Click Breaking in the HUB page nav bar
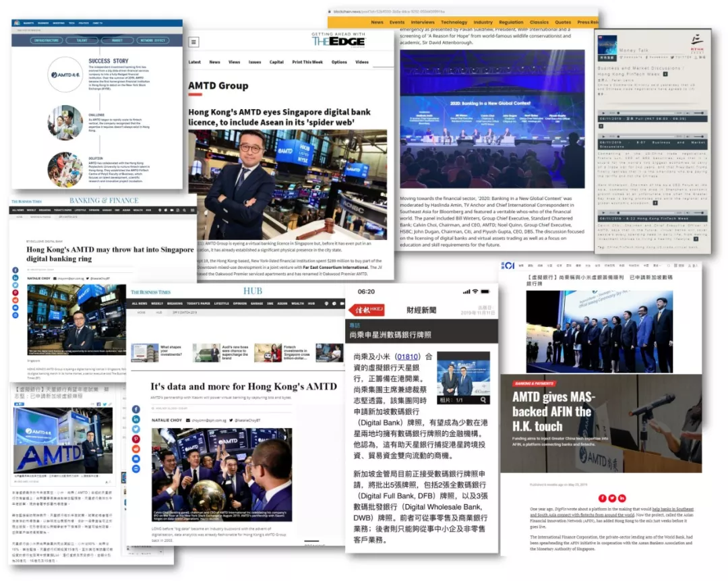The width and height of the screenshot is (728, 581). point(175,304)
